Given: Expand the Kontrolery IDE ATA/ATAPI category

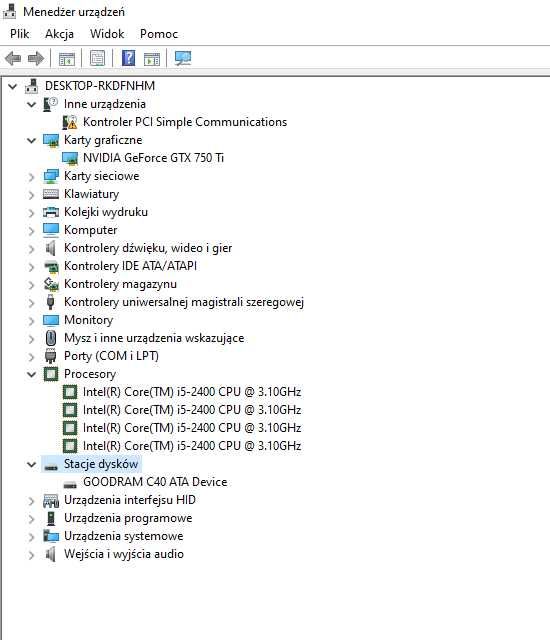Looking at the screenshot, I should (x=31, y=267).
